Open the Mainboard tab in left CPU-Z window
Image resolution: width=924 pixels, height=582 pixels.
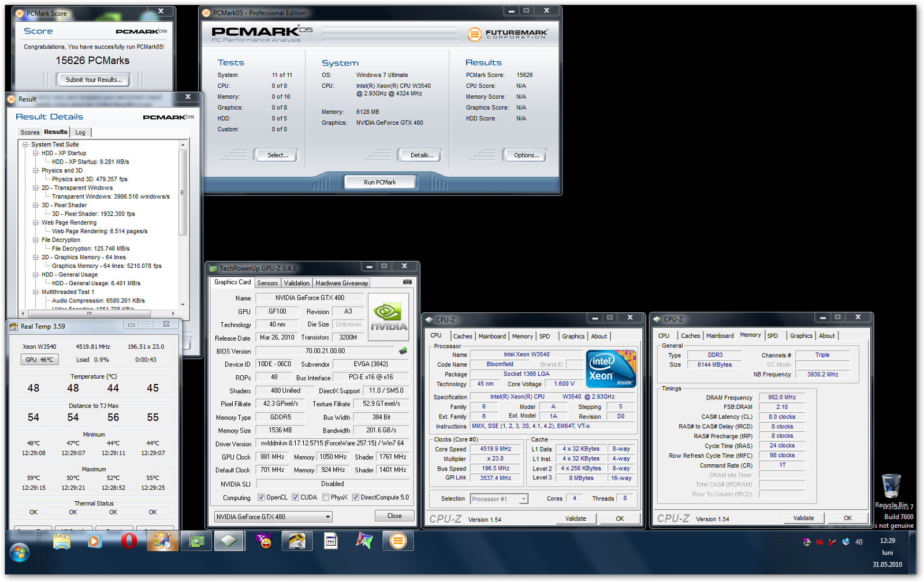pos(492,336)
